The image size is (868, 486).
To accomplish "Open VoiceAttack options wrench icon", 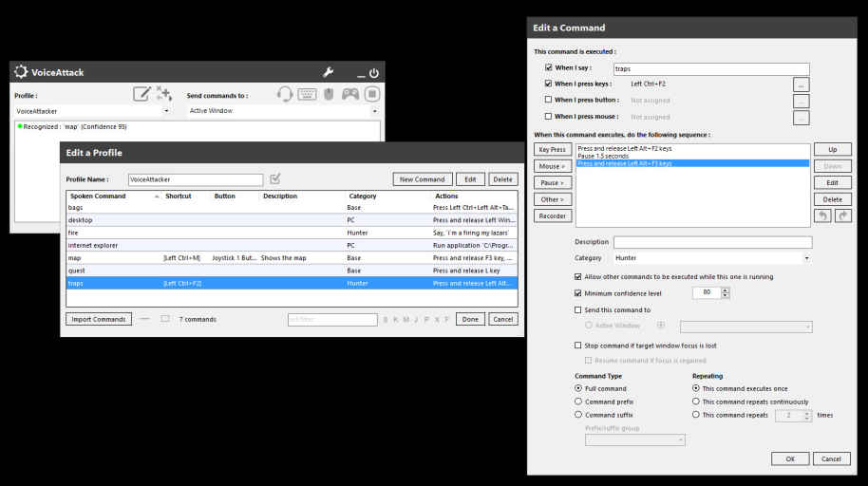I will (x=329, y=73).
